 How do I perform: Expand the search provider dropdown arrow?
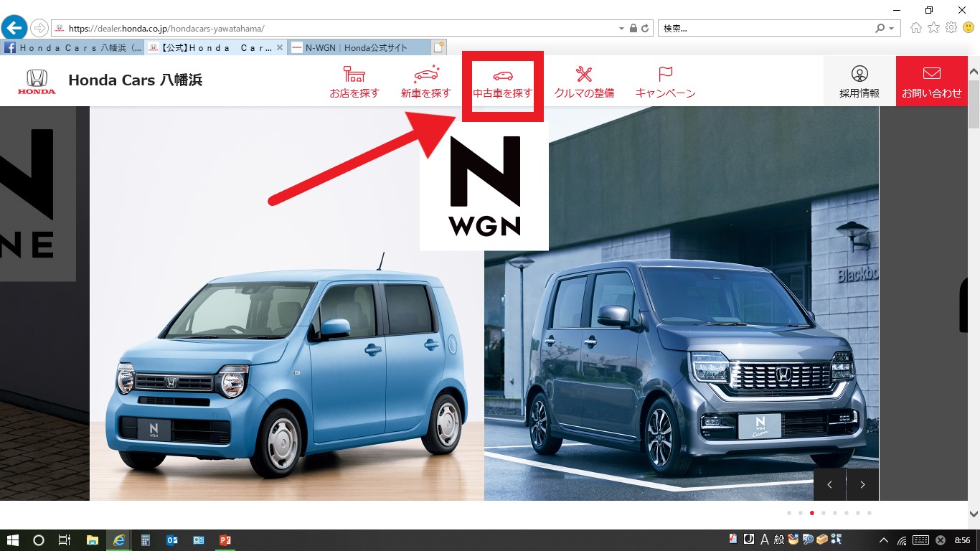tap(892, 29)
